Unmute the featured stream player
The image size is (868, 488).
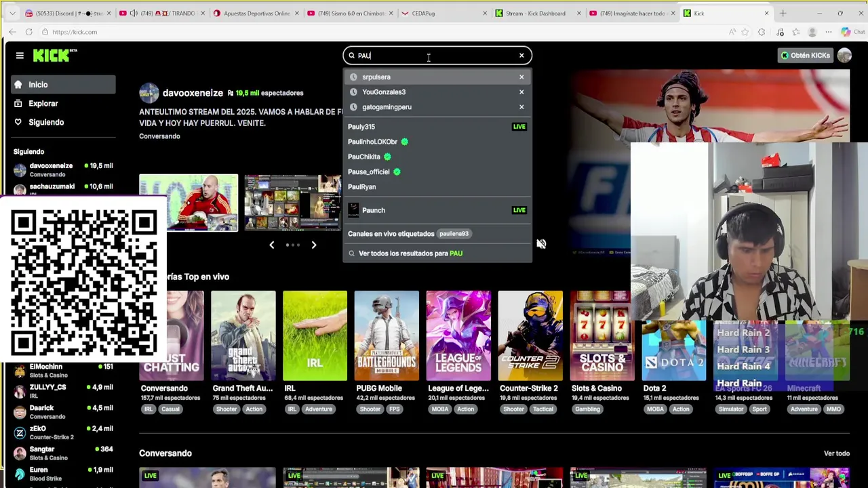pos(541,244)
